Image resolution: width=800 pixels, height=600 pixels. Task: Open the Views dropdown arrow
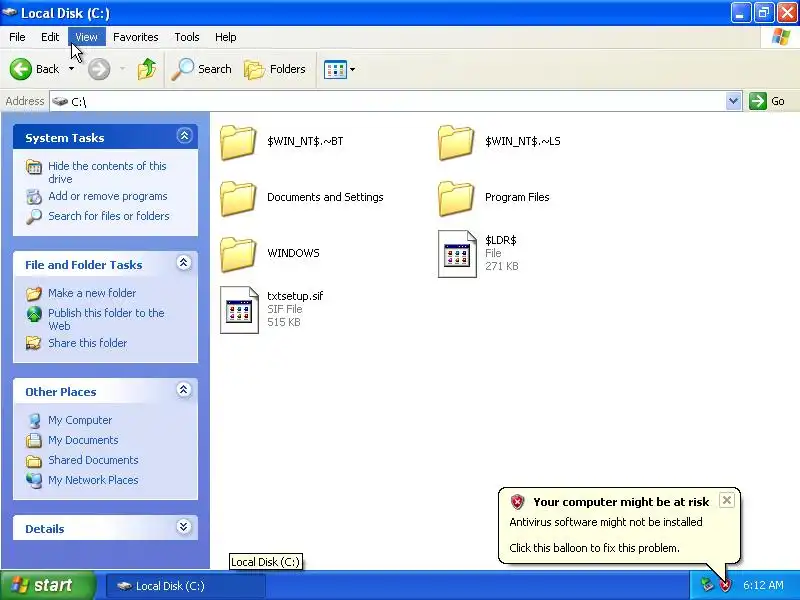[x=352, y=69]
